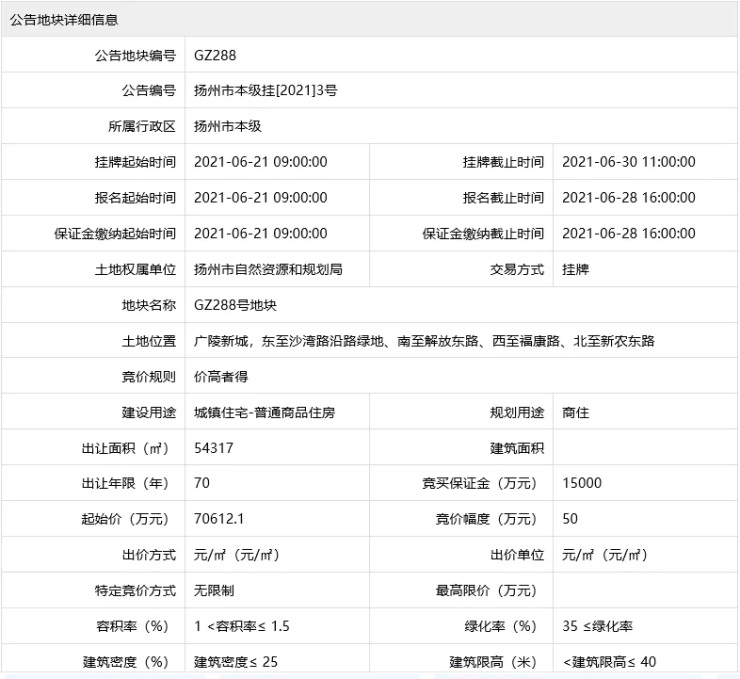
Task: Select greening rate value '35 ≤绿化率'
Action: coord(597,627)
